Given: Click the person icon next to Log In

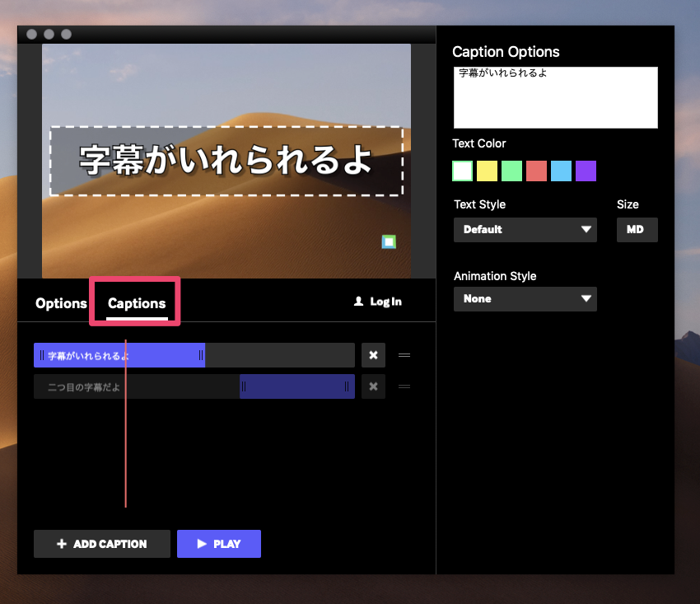Looking at the screenshot, I should point(357,302).
